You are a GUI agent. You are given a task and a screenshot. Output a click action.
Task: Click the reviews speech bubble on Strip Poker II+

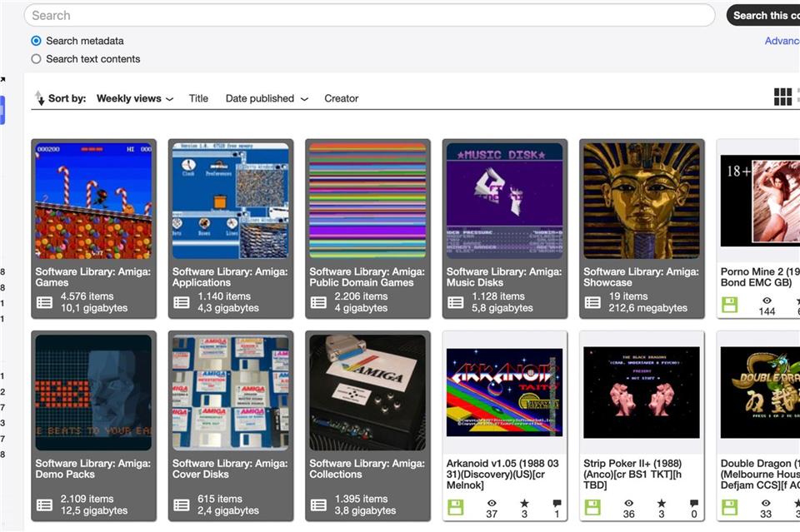pyautogui.click(x=694, y=503)
